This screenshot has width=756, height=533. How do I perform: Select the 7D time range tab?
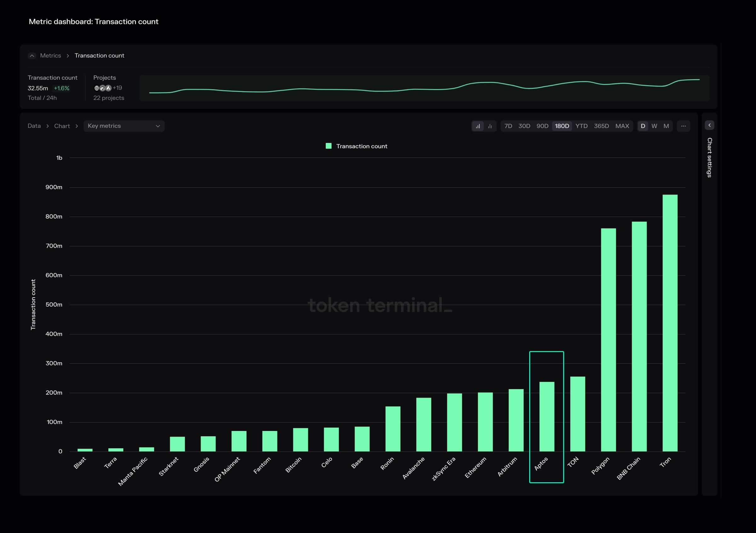coord(508,126)
